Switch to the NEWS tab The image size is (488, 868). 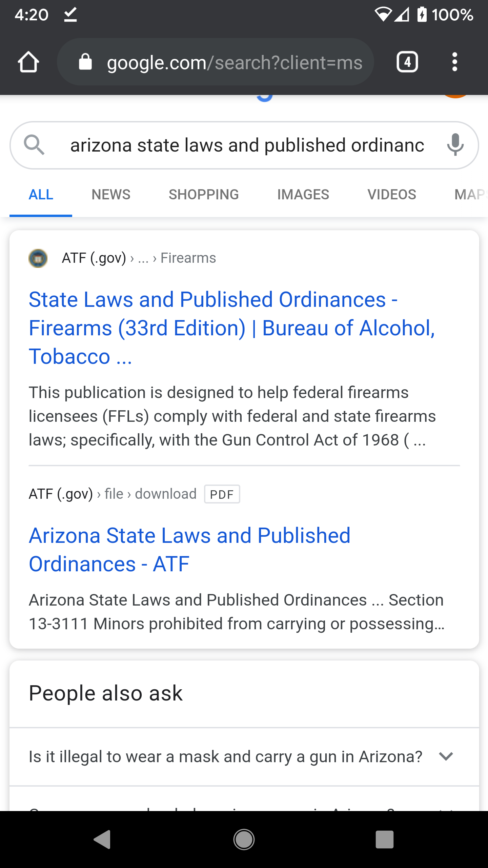pos(111,195)
